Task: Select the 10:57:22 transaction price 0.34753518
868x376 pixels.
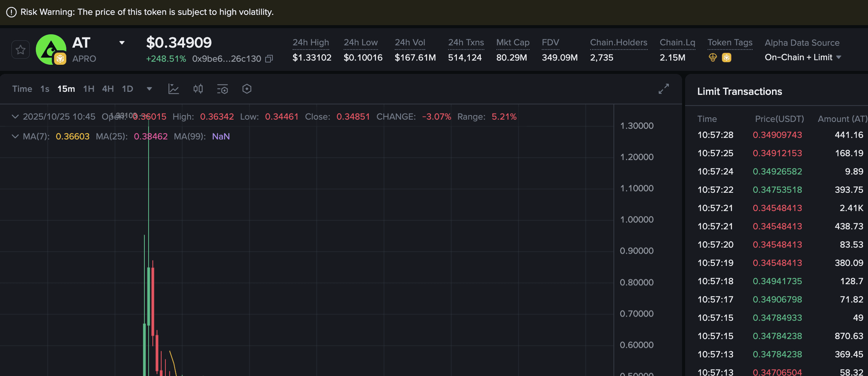Action: tap(777, 190)
